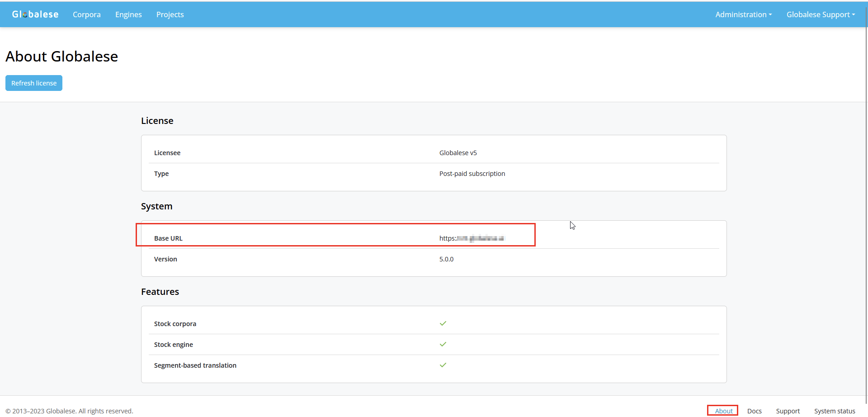Viewport: 868px width, 417px height.
Task: Expand the Globalese Support dropdown
Action: pyautogui.click(x=821, y=14)
